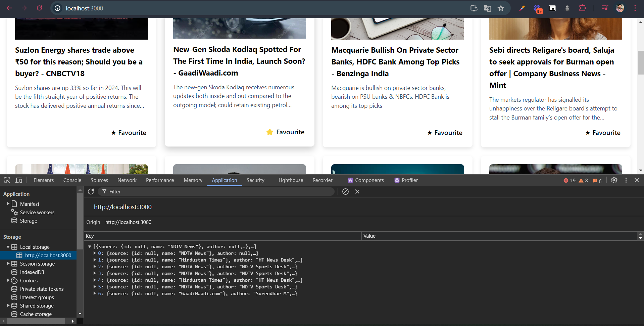Switch to the Network tab
644x326 pixels.
[127, 180]
